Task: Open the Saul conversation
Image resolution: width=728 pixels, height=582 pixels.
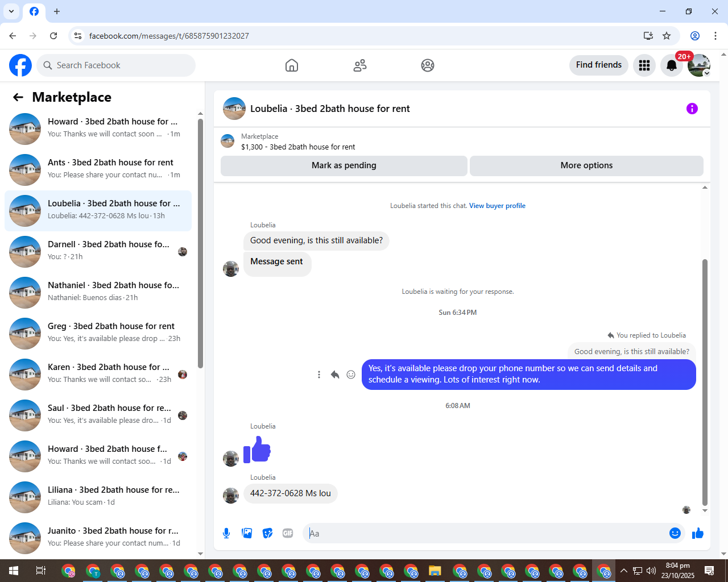Action: [98, 415]
